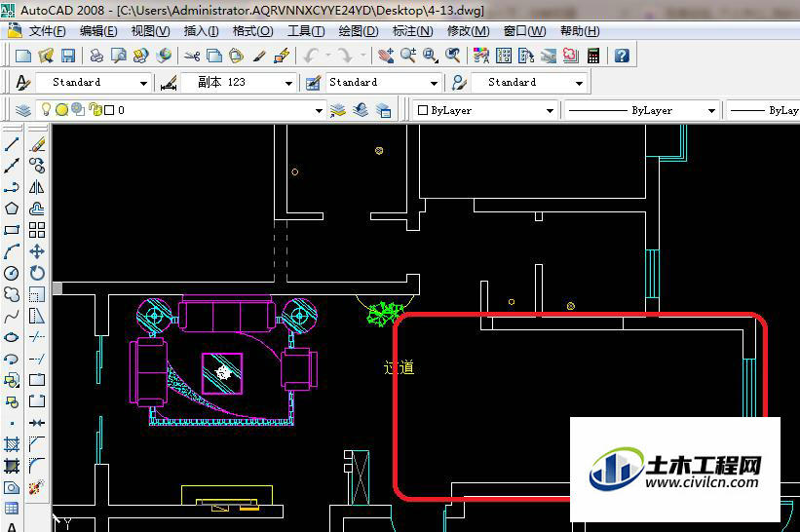Activate Zoom Realtime magnifier icon
The image size is (800, 532).
(x=408, y=56)
